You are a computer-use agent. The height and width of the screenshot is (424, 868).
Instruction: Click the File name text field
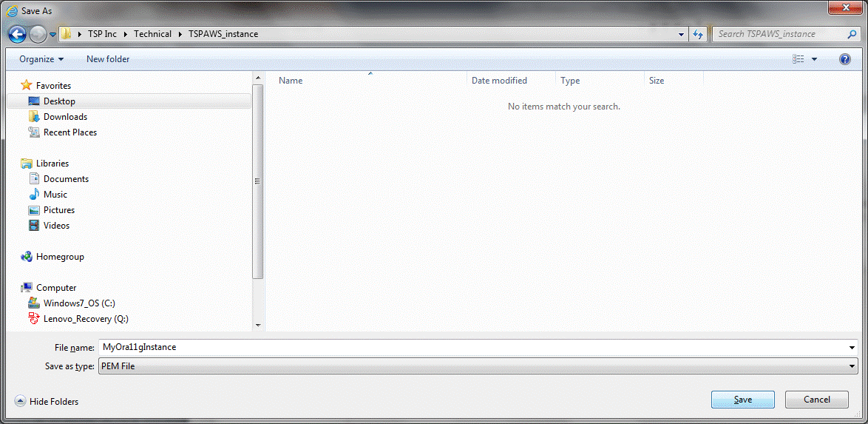pyautogui.click(x=473, y=348)
